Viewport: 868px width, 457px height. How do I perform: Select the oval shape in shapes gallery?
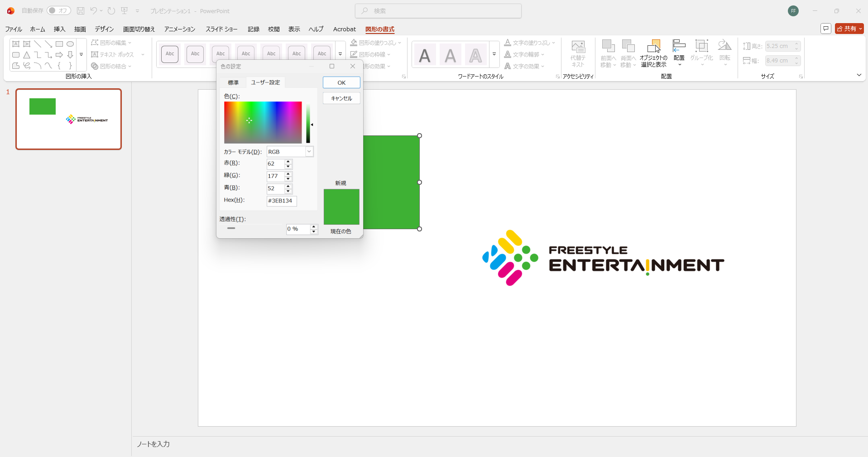click(x=70, y=44)
